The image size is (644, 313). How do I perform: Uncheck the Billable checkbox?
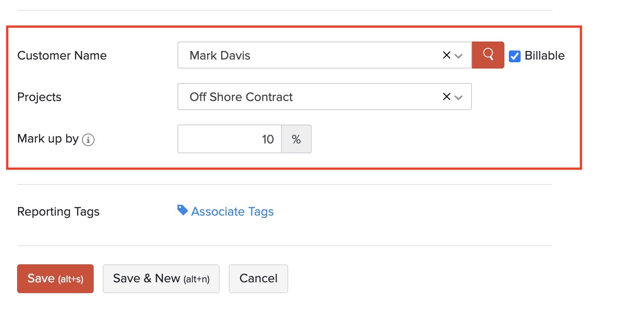515,56
